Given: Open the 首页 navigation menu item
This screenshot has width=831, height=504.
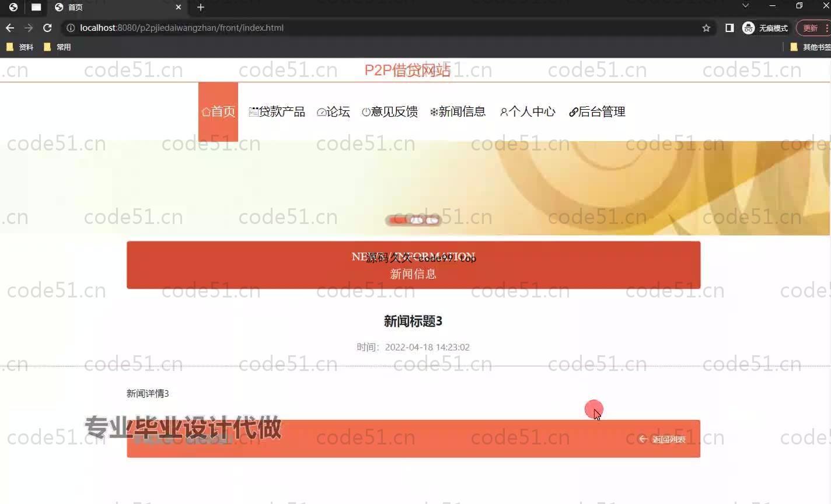Looking at the screenshot, I should click(x=218, y=111).
